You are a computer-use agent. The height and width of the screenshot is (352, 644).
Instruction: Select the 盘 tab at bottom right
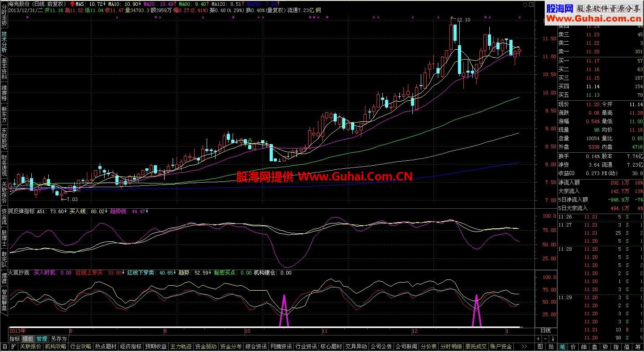point(594,347)
